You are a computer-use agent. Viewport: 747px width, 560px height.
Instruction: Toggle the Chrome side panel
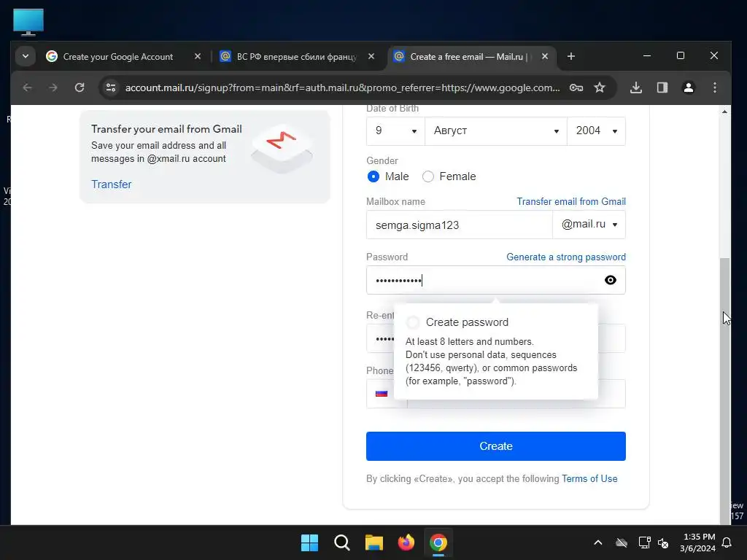[662, 87]
